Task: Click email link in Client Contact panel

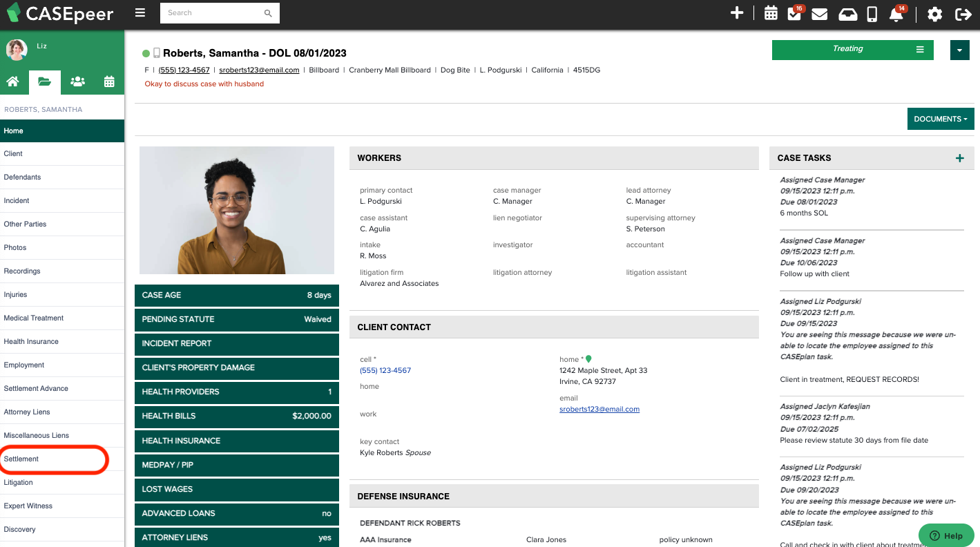Action: 599,410
